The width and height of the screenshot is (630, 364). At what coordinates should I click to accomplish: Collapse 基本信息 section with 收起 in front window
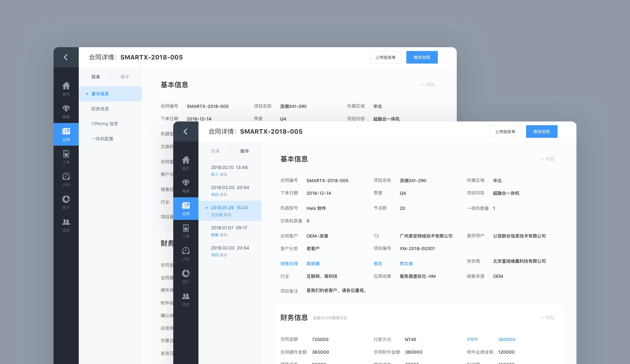click(547, 159)
